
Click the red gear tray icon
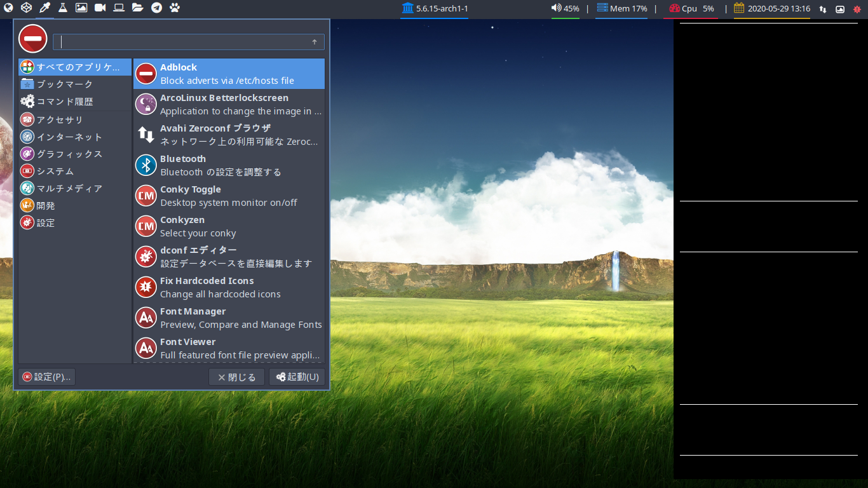coord(857,9)
